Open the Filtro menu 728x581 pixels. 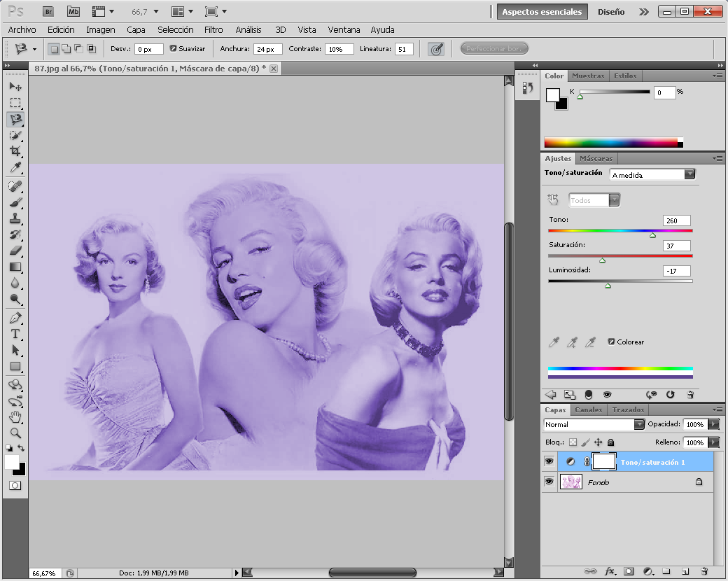[x=213, y=29]
